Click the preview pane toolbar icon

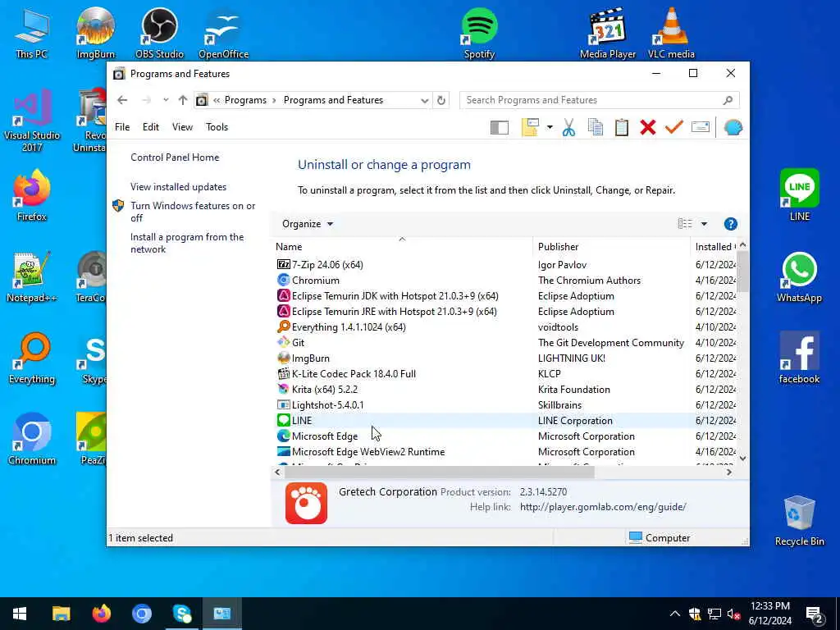coord(500,127)
